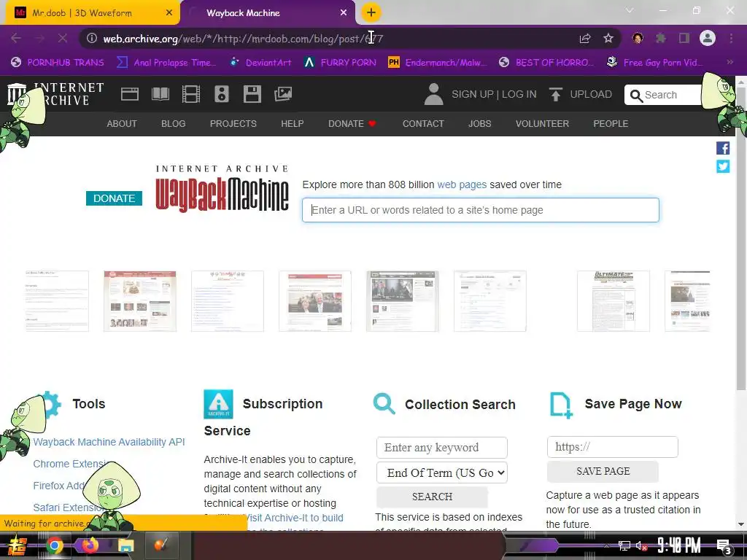Click the https:// Save Page Now field

coord(612,447)
